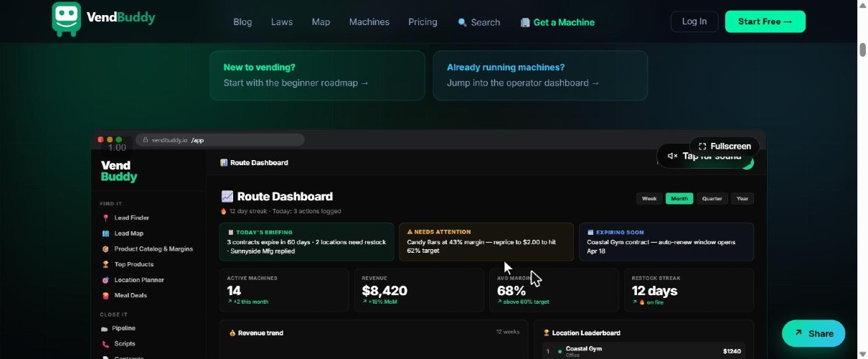Click the Expiring Soon contract card

[x=666, y=242]
